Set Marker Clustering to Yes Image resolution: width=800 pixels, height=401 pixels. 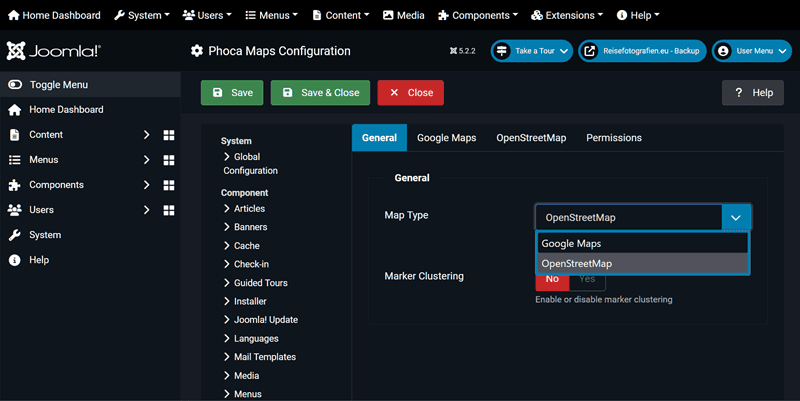587,279
